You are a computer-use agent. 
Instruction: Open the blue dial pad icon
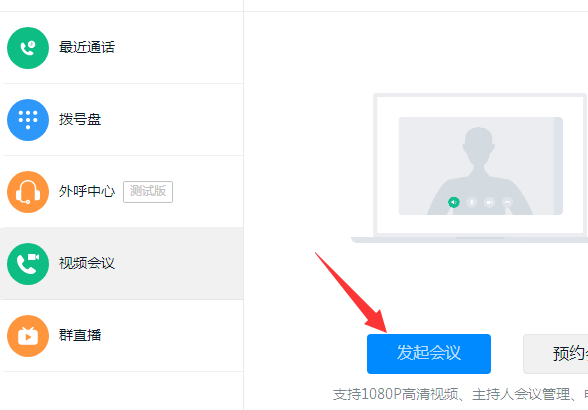point(28,120)
